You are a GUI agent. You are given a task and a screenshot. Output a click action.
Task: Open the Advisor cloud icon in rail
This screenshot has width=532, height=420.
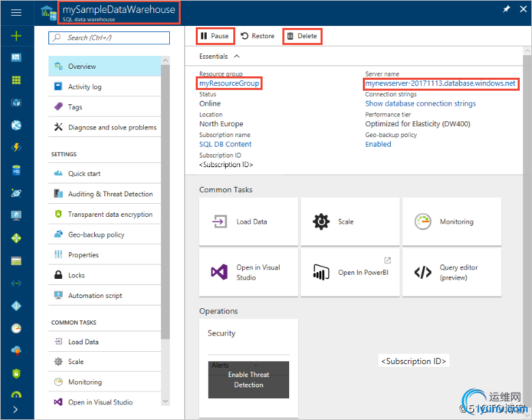click(16, 350)
